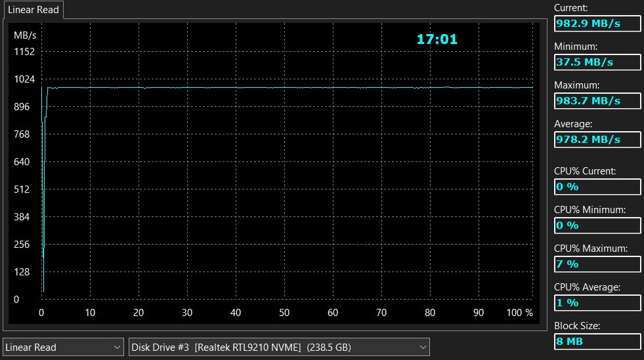Click the Maximum speed field showing 983.7 MB/s
The height and width of the screenshot is (360, 644).
click(x=597, y=101)
